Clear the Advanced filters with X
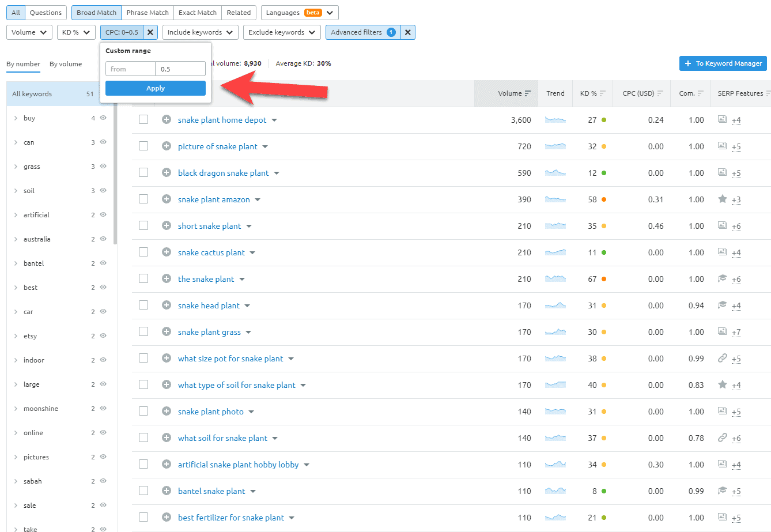The image size is (771, 532). point(408,32)
